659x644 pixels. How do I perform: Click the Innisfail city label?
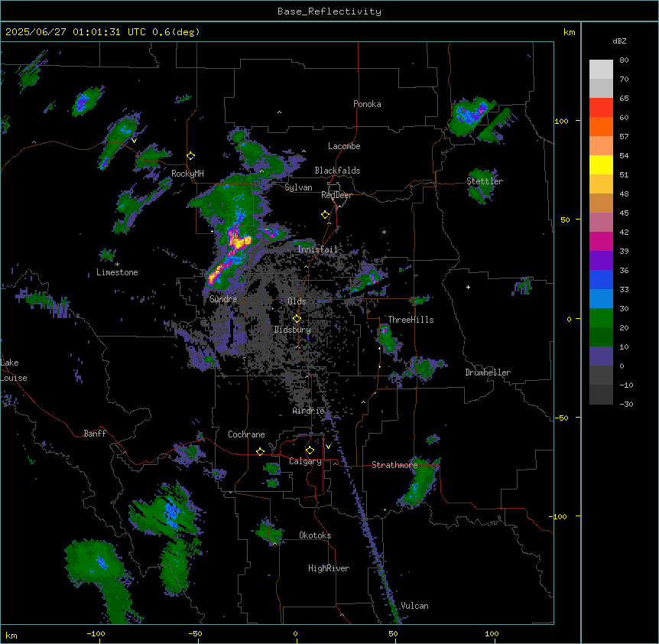(318, 249)
